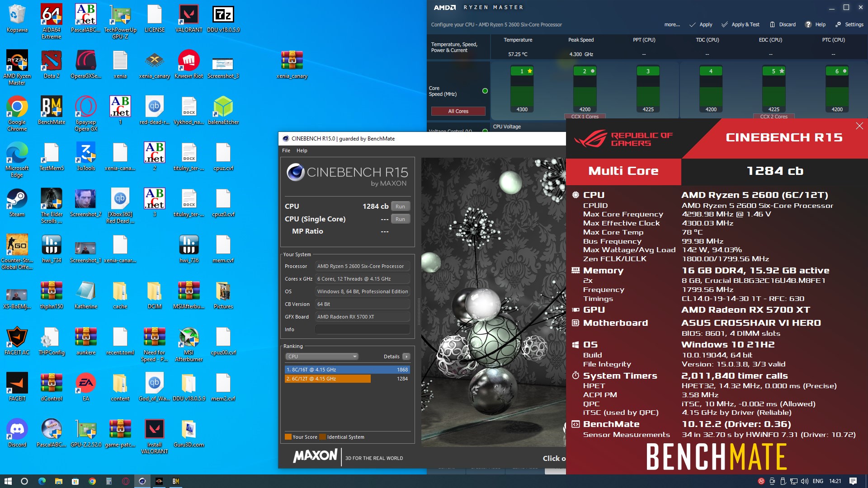
Task: Click All Cores button in Ryzen Master
Action: (x=458, y=111)
